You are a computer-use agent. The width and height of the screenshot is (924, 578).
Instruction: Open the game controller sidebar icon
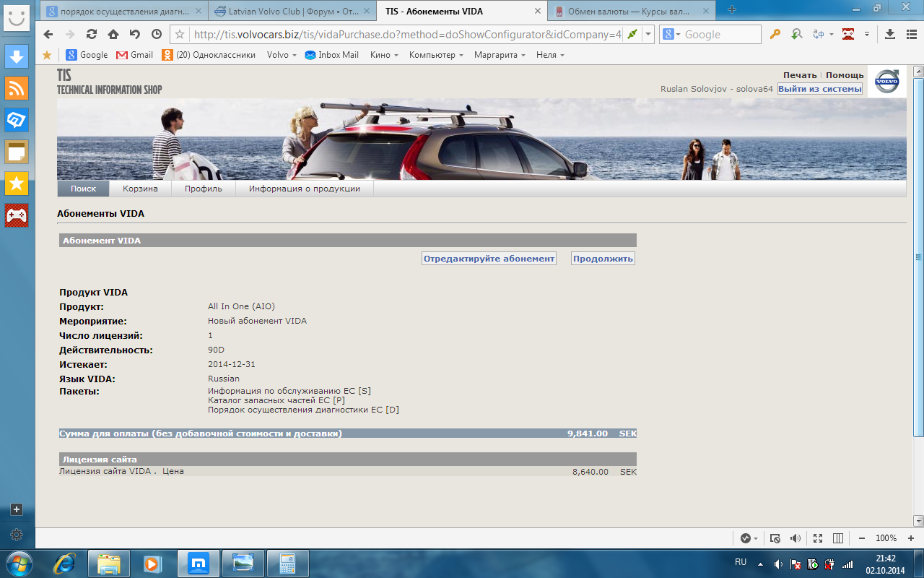click(x=17, y=215)
